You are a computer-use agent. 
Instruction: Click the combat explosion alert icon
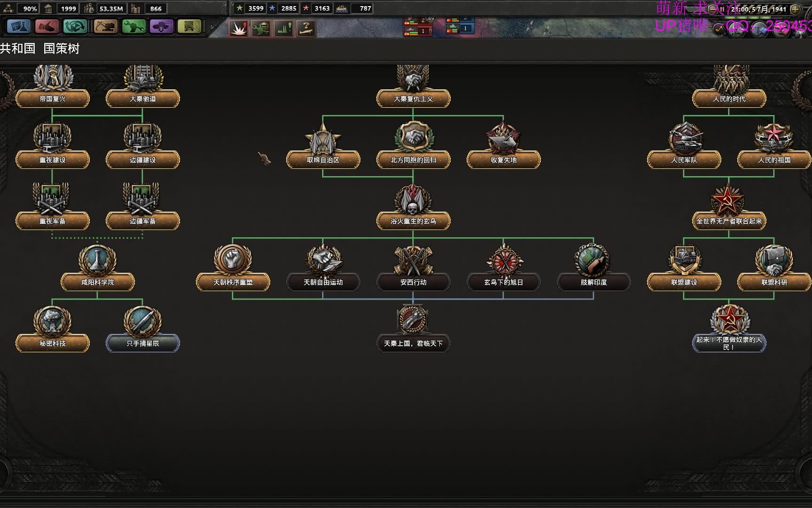click(x=239, y=29)
